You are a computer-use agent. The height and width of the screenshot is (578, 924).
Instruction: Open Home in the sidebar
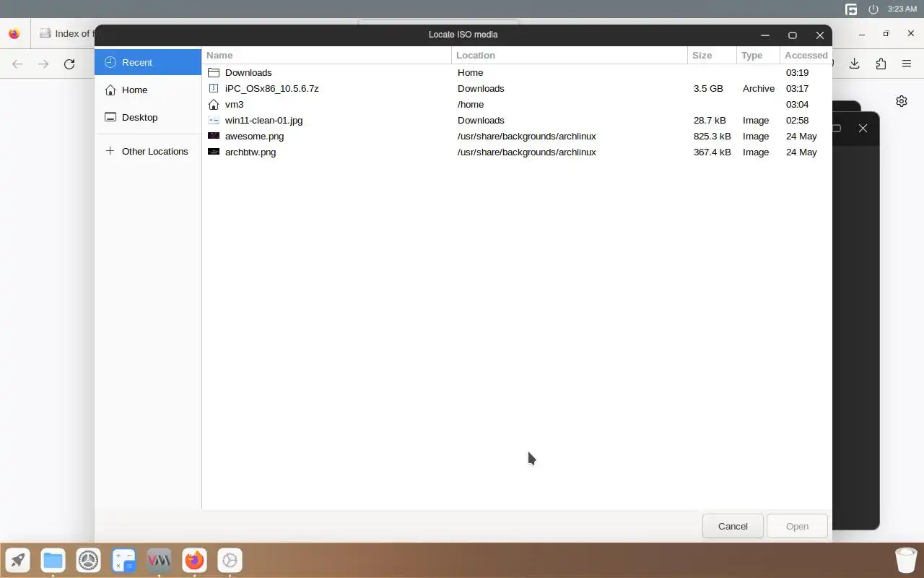148,90
